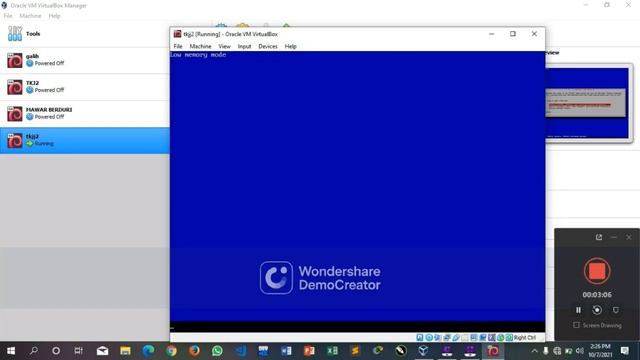
Task: Click the keyboard capture indicator beside Right Ctrl
Action: [509, 338]
